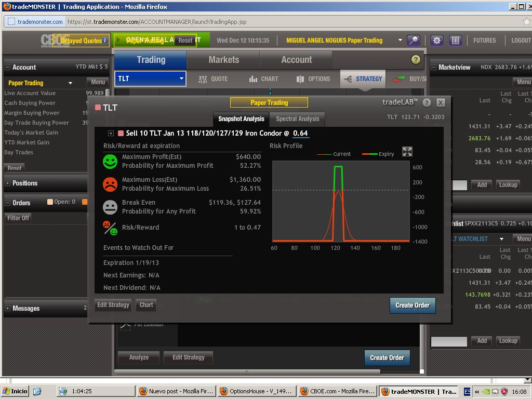The image size is (532, 399).
Task: Expand the Messages panel
Action: tap(7, 309)
